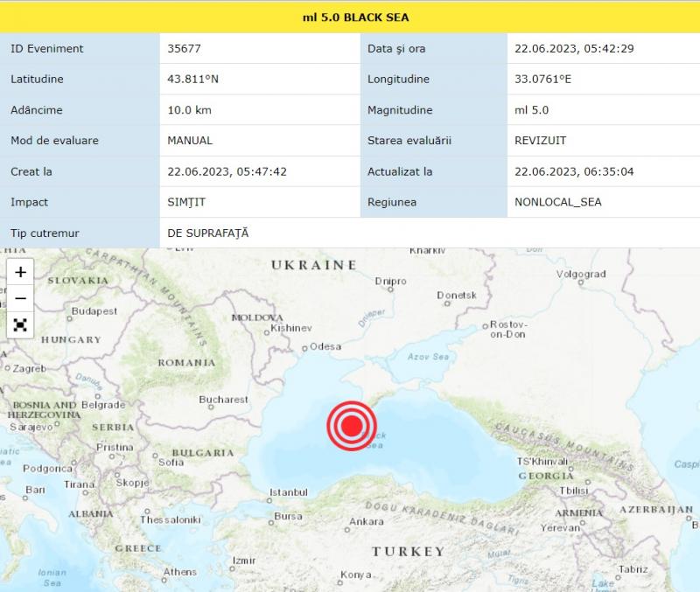Image resolution: width=700 pixels, height=592 pixels.
Task: Click the latitude value 43.811°N
Action: [192, 80]
